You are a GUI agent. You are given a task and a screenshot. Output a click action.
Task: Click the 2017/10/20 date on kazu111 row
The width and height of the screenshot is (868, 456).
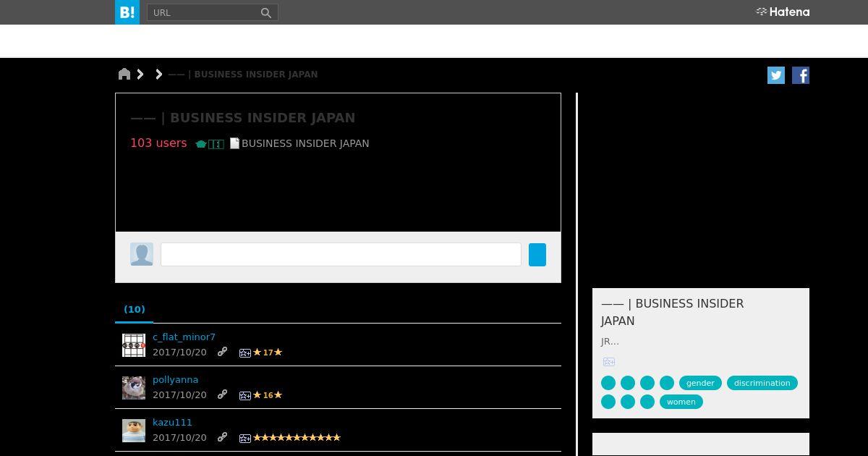(x=179, y=438)
